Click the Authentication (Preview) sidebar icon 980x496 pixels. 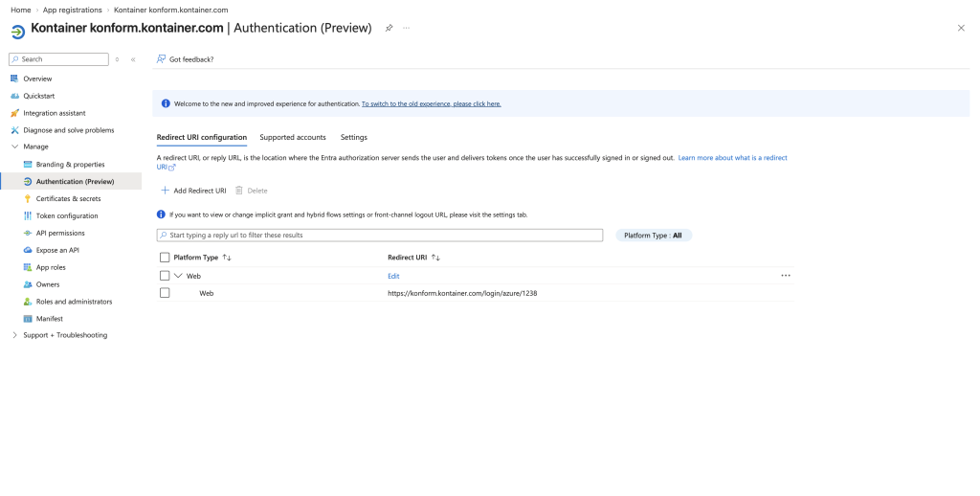28,181
